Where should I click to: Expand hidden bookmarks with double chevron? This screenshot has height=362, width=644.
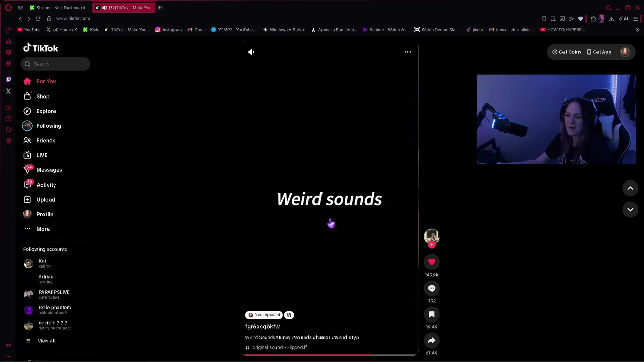[637, 30]
